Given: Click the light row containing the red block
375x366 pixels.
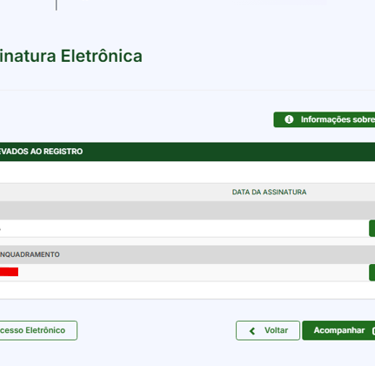Looking at the screenshot, I should coord(184,272).
